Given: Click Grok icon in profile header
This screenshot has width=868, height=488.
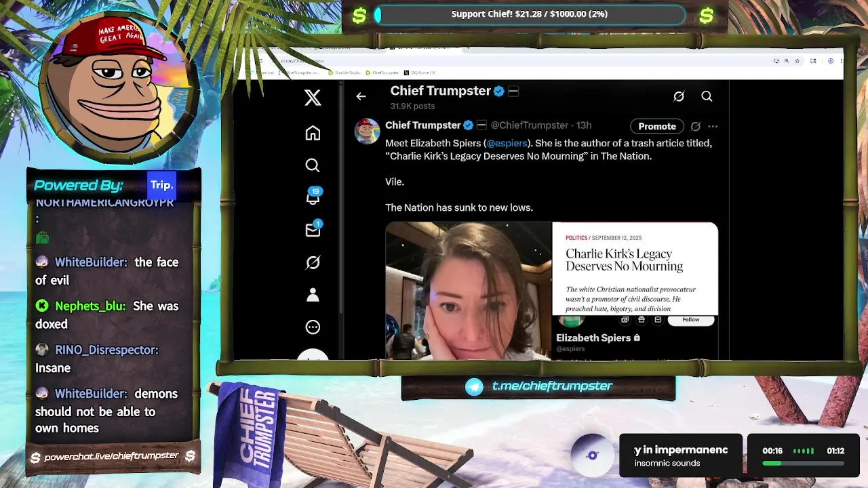Looking at the screenshot, I should (x=679, y=96).
